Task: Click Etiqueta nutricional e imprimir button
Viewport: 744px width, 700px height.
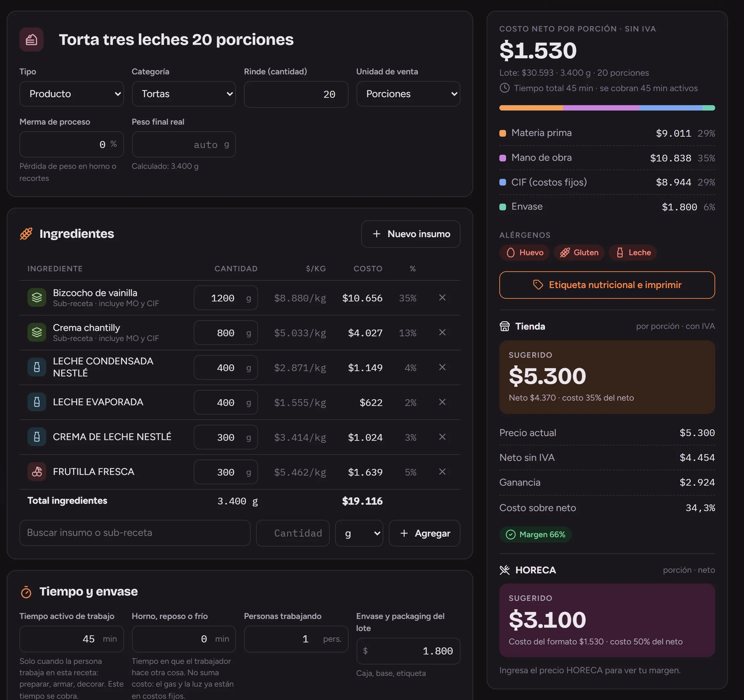Action: click(607, 285)
